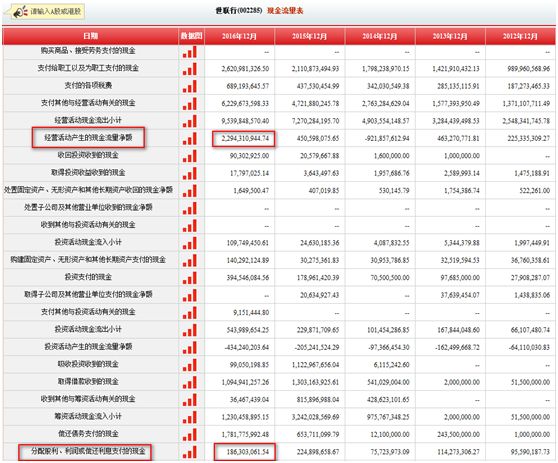Image resolution: width=558 pixels, height=463 pixels.
Task: Open chart icon for 支付给职工以及为职工支付的现金 row
Action: (190, 69)
